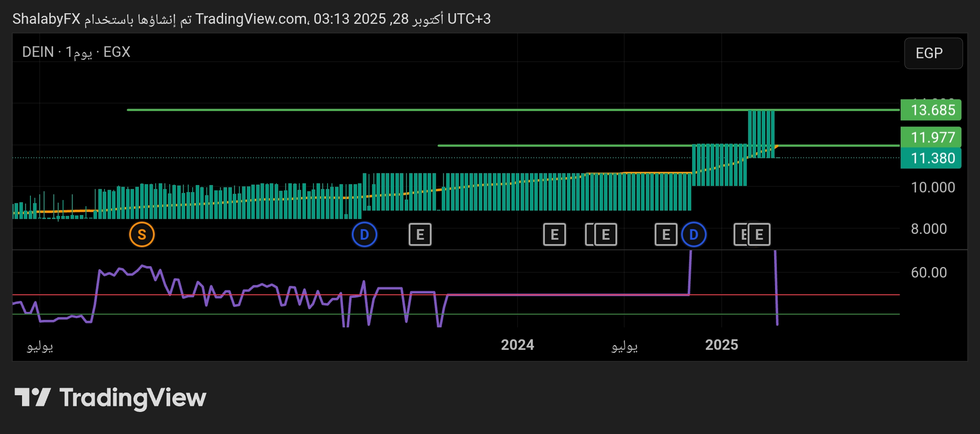Image resolution: width=980 pixels, height=434 pixels.
Task: Click the E marker nearest the 2024 label
Action: click(x=554, y=234)
